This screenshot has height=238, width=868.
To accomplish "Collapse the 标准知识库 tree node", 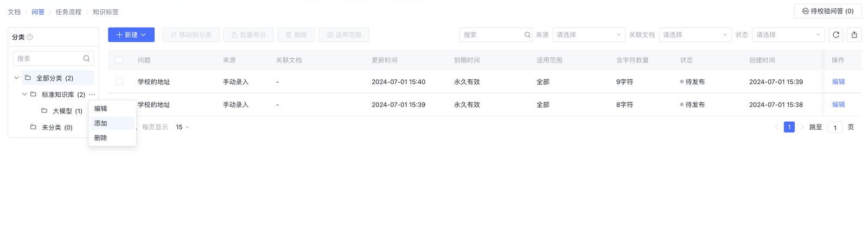I will 24,95.
